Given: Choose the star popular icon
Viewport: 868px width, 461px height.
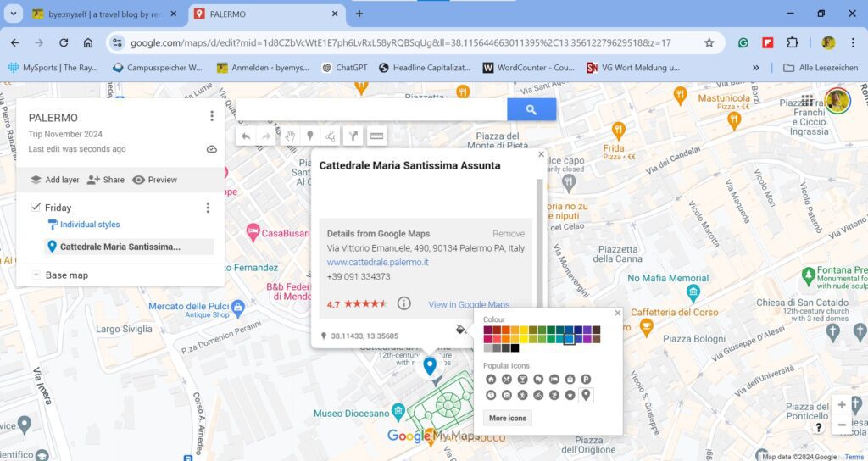Looking at the screenshot, I should point(570,395).
